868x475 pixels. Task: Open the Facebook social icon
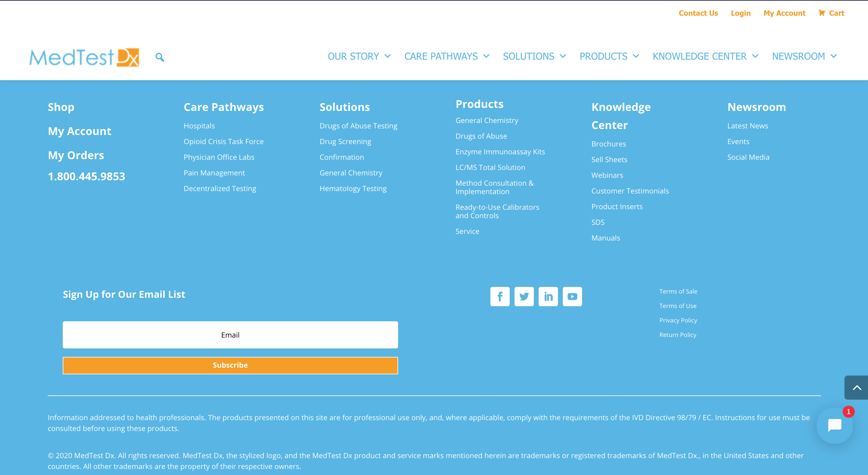click(x=500, y=297)
